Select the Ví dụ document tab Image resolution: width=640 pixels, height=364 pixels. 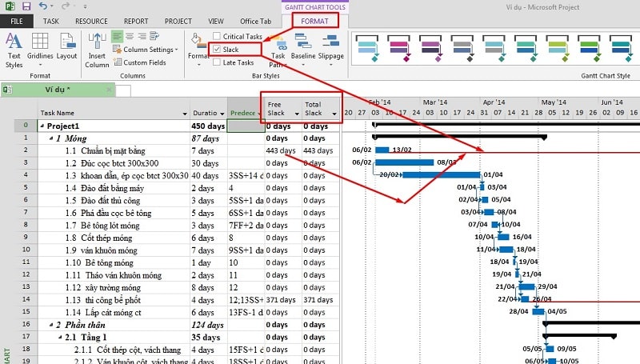pyautogui.click(x=58, y=89)
